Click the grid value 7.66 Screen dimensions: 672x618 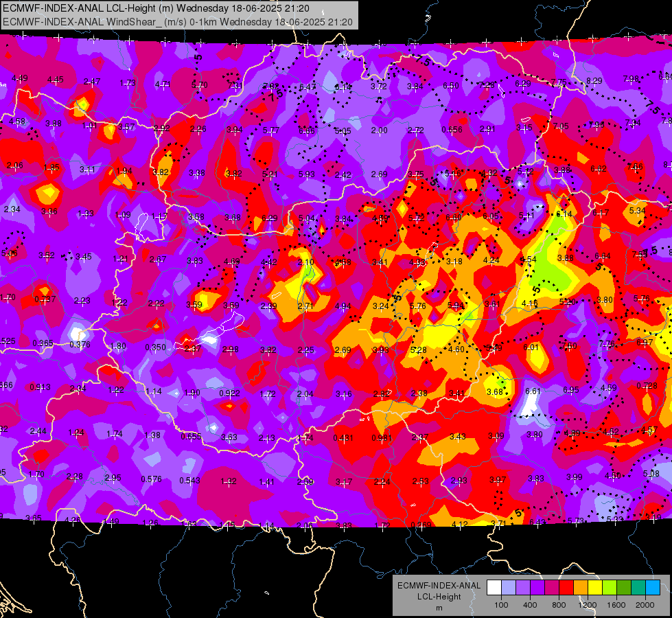pos(635,166)
